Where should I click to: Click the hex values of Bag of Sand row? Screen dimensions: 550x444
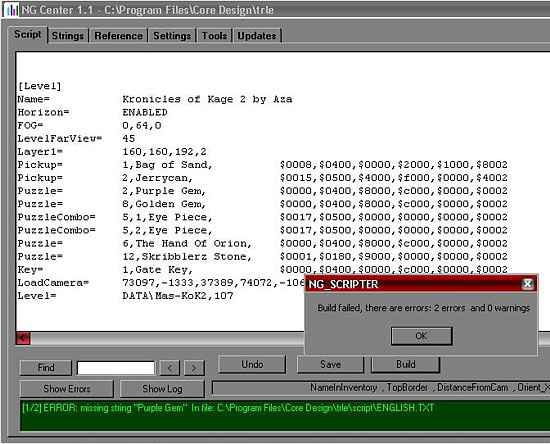coord(394,165)
